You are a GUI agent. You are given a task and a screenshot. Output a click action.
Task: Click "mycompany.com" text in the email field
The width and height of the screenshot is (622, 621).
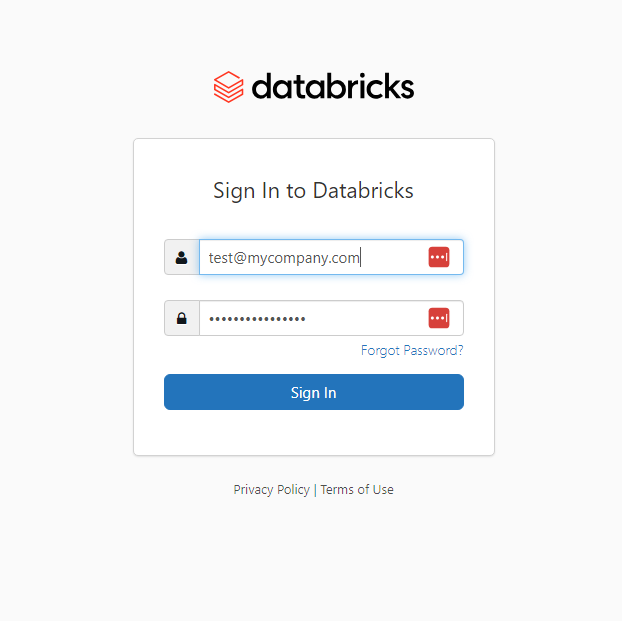pyautogui.click(x=310, y=258)
